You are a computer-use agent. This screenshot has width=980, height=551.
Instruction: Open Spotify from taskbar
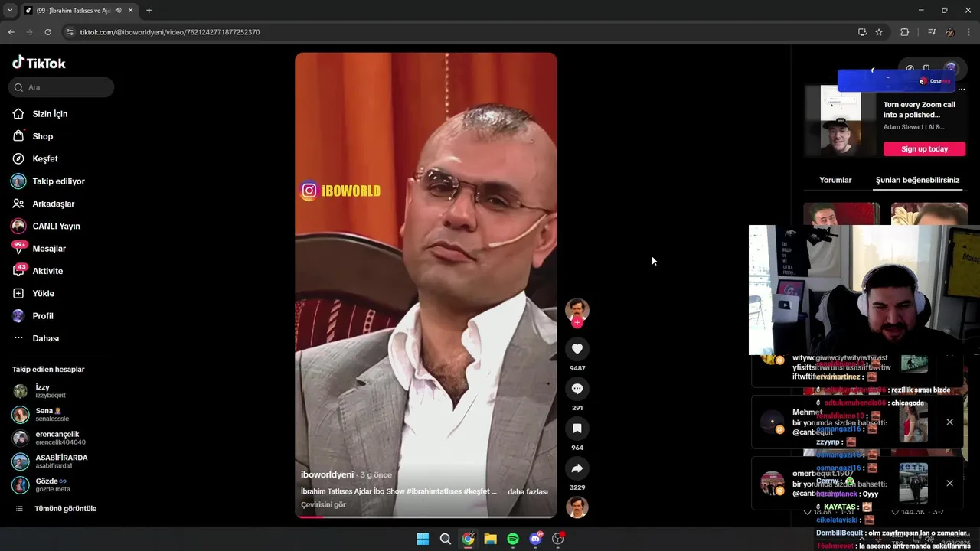(513, 539)
